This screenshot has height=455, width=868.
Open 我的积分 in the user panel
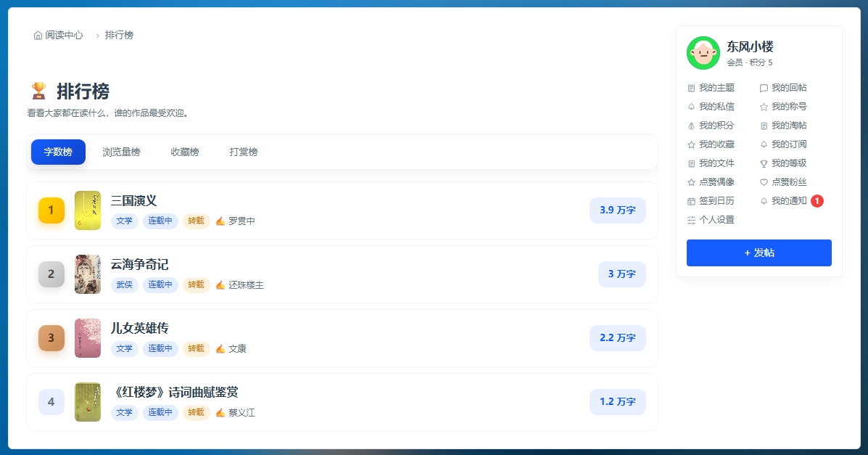point(711,126)
